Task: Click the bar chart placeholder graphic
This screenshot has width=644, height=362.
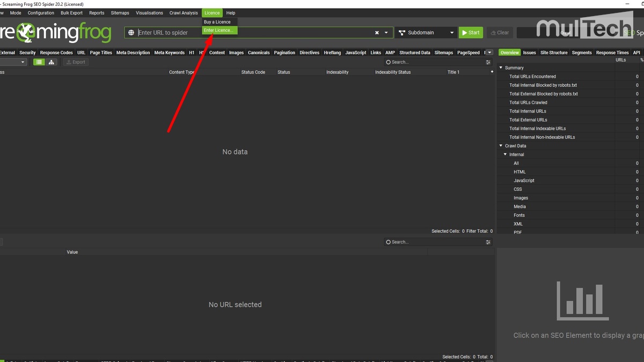Action: tap(582, 300)
